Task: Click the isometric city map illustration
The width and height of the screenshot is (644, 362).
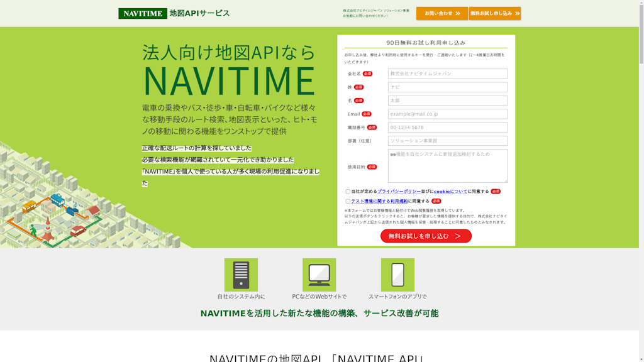Action: 69,201
